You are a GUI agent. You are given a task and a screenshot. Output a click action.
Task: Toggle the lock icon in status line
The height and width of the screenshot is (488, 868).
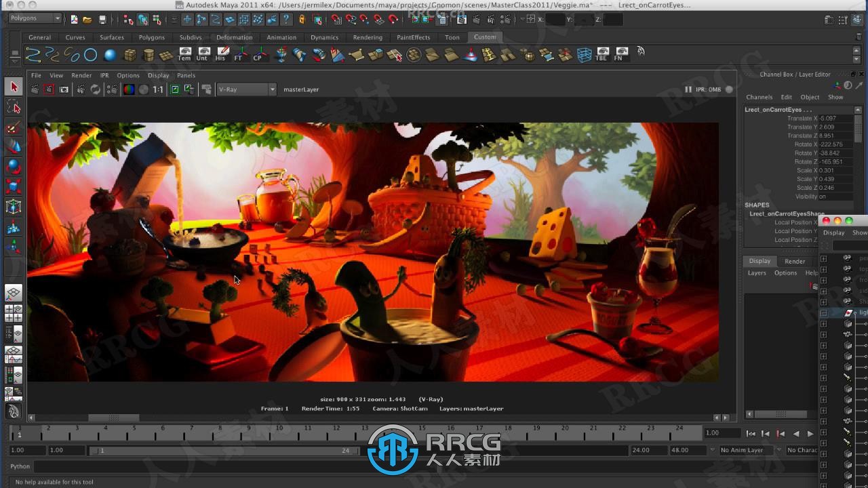pos(302,20)
